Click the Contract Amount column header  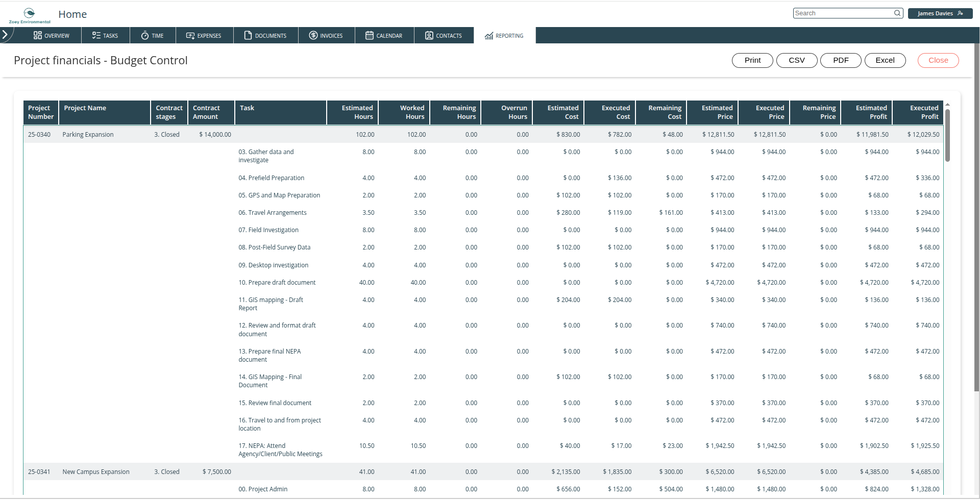click(211, 112)
